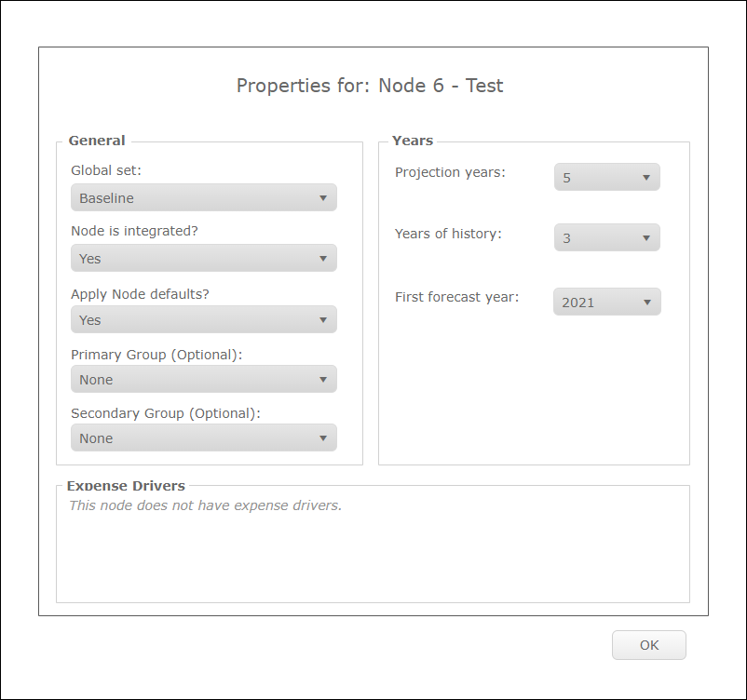Click the no expense drivers message text
Viewport: 747px width, 700px height.
(x=206, y=506)
